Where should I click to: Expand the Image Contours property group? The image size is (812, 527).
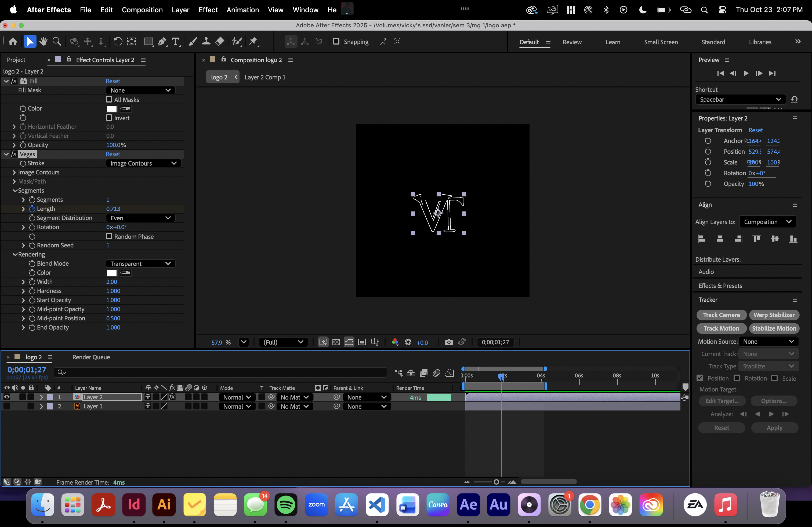tap(14, 173)
